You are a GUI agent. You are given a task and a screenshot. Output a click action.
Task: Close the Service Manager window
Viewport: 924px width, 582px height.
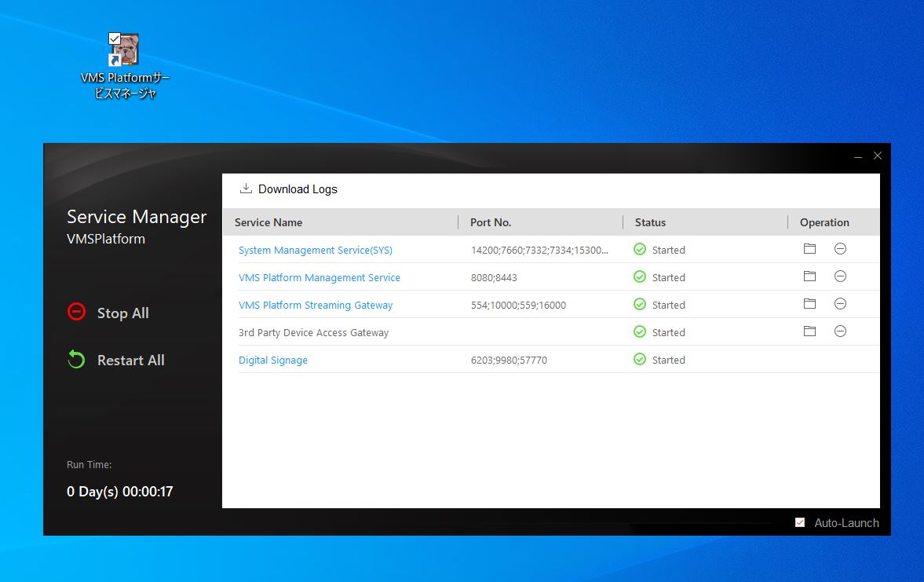[878, 156]
